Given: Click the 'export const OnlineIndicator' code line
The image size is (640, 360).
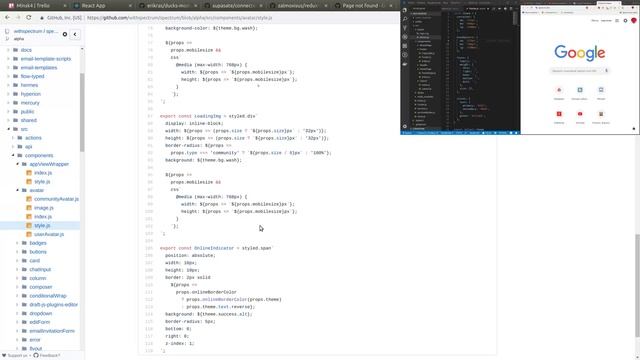Looking at the screenshot, I should tap(216, 248).
